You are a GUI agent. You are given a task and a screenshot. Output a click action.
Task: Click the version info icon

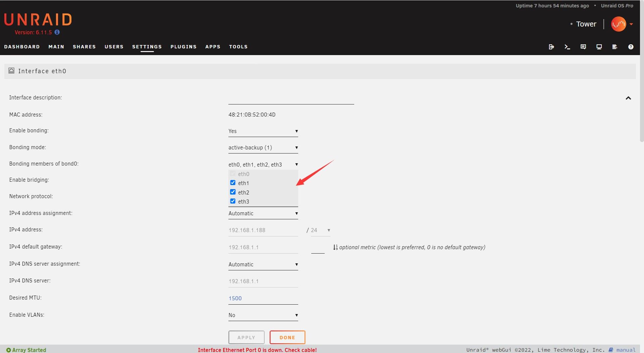click(57, 32)
